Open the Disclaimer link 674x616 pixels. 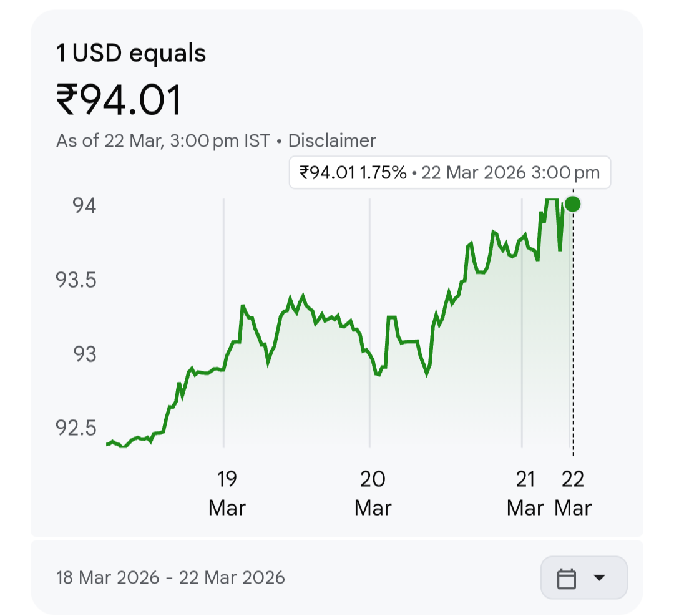[x=332, y=140]
